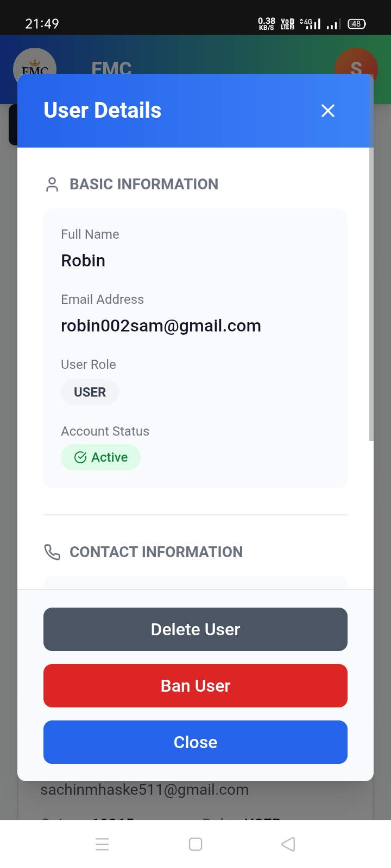Viewport: 391px width, 868px height.
Task: Click the Contact Information section heading
Action: coord(156,552)
